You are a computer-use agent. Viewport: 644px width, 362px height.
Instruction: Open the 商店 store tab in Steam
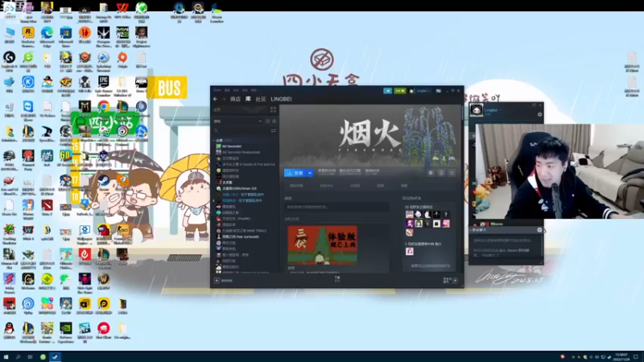click(235, 99)
